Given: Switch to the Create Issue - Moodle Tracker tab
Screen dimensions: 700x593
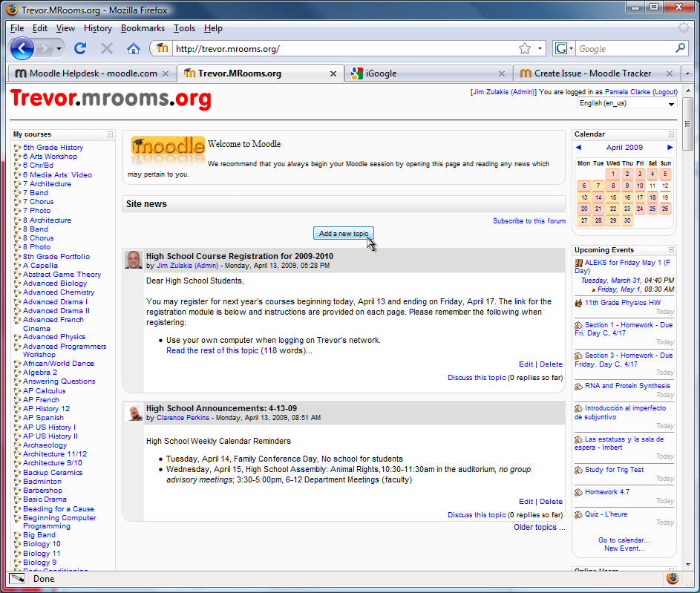Looking at the screenshot, I should [x=597, y=73].
